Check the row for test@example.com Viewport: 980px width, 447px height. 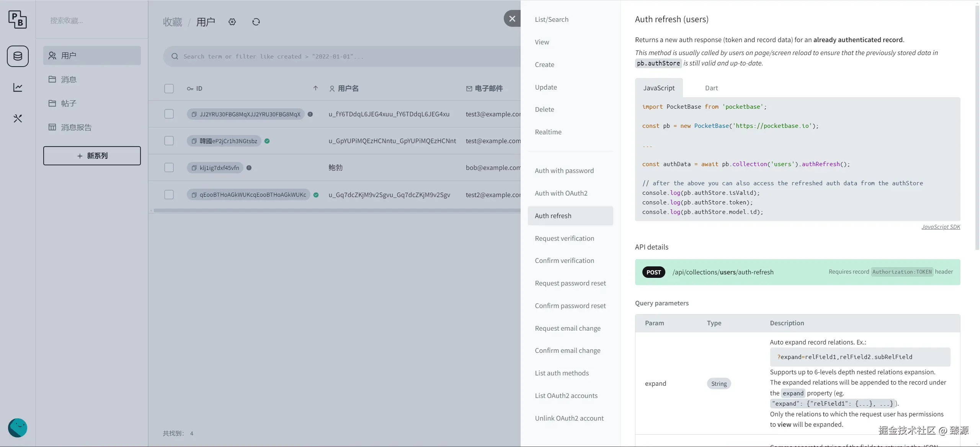pos(169,141)
